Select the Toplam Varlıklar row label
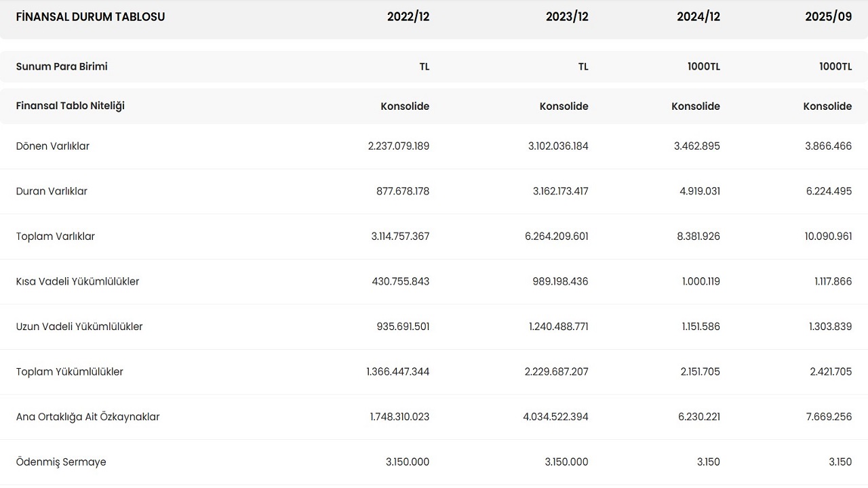This screenshot has width=868, height=488. click(x=56, y=237)
